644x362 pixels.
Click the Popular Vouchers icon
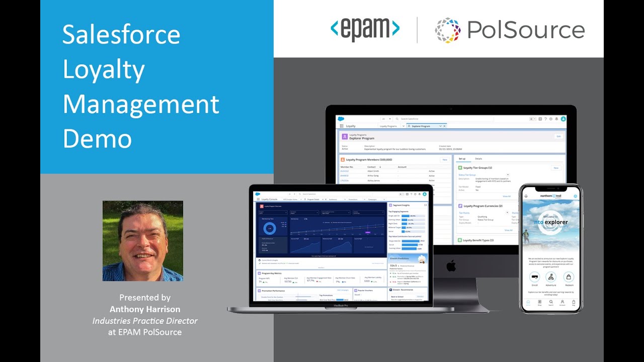pyautogui.click(x=356, y=291)
